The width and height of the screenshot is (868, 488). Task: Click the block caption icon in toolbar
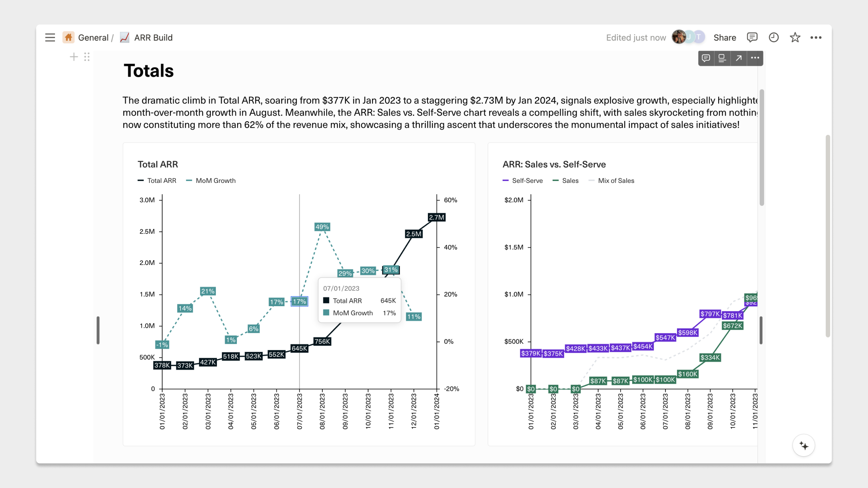722,58
